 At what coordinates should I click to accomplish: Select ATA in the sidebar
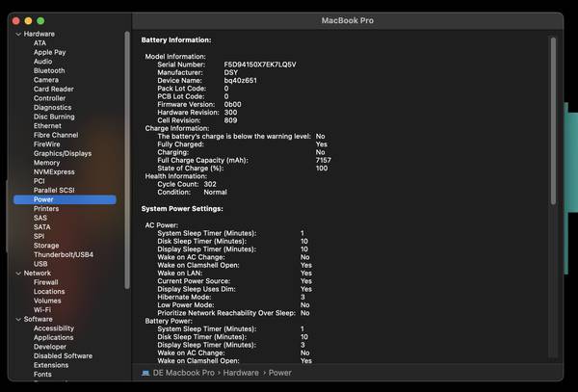click(39, 43)
